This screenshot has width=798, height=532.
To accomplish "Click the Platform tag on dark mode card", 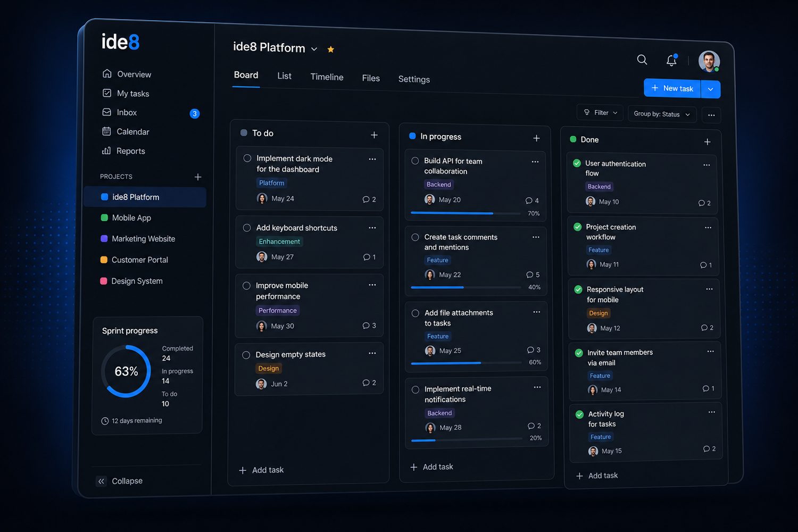I will [272, 183].
